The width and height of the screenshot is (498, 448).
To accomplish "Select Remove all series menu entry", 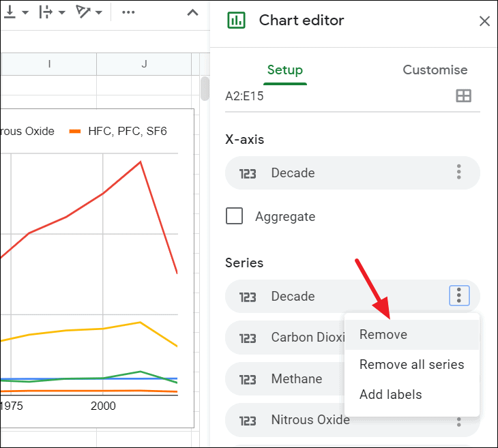I will tap(412, 365).
